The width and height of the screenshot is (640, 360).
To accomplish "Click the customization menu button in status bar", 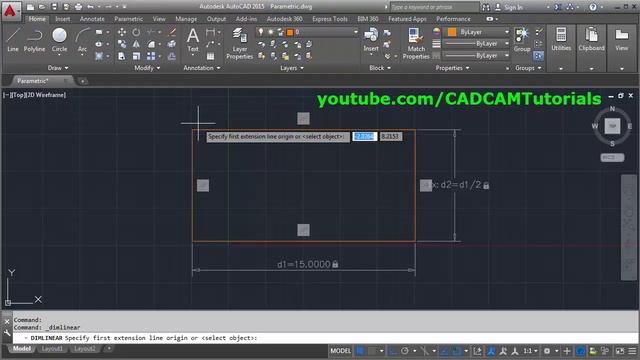I will tap(632, 351).
